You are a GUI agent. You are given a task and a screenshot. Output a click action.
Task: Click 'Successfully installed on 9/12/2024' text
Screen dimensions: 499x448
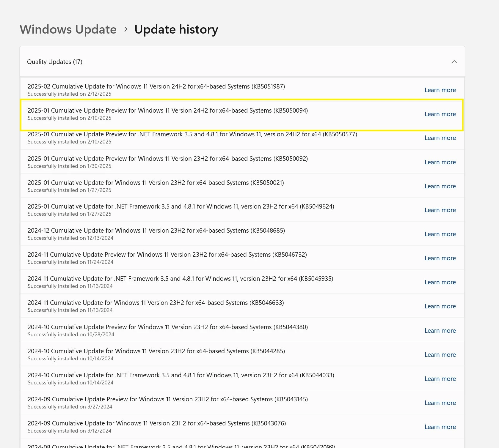click(x=69, y=431)
